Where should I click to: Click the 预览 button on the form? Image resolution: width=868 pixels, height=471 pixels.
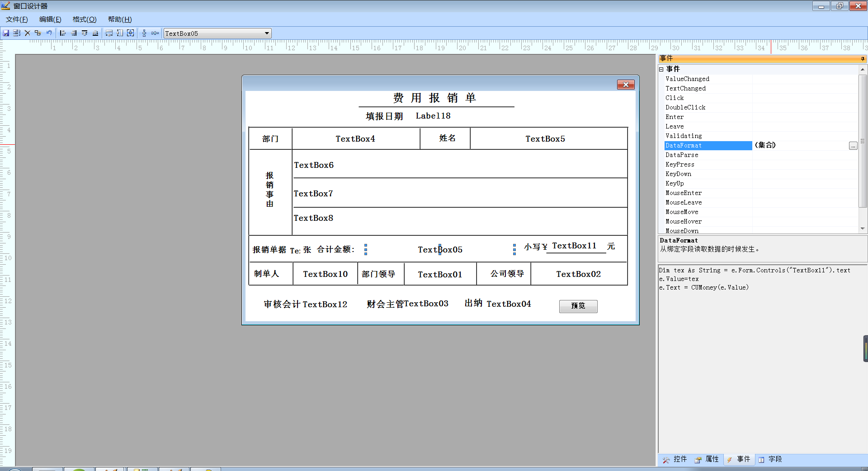point(578,306)
